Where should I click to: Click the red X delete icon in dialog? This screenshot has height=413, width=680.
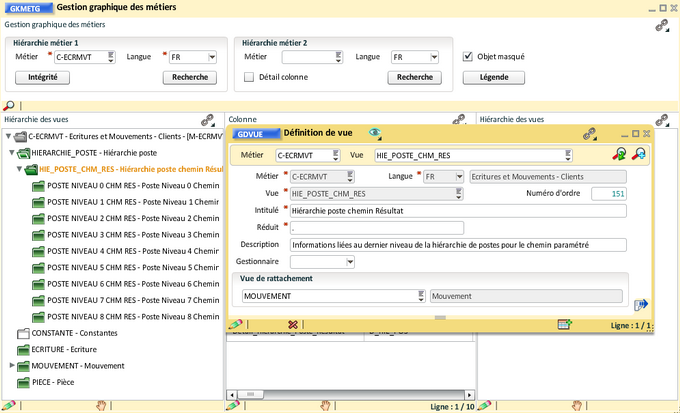[x=293, y=324]
